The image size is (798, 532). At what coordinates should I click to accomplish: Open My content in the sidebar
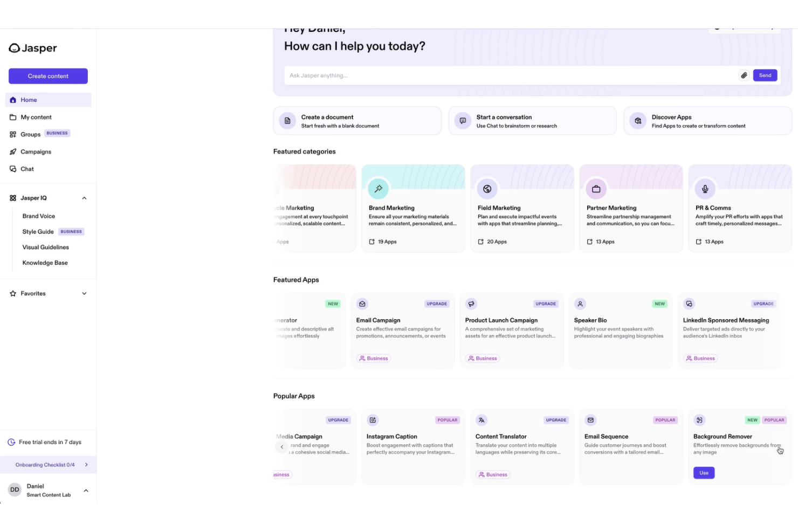[48, 117]
